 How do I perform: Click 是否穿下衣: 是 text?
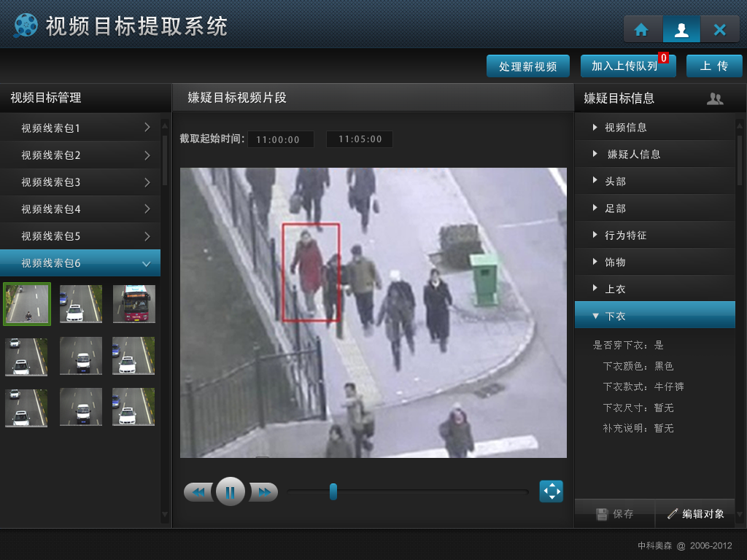(628, 345)
